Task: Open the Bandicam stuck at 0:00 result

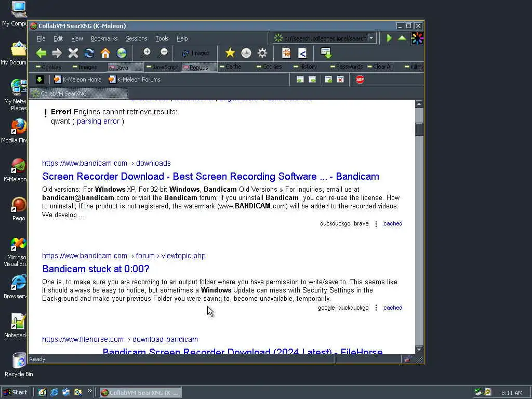Action: tap(96, 269)
